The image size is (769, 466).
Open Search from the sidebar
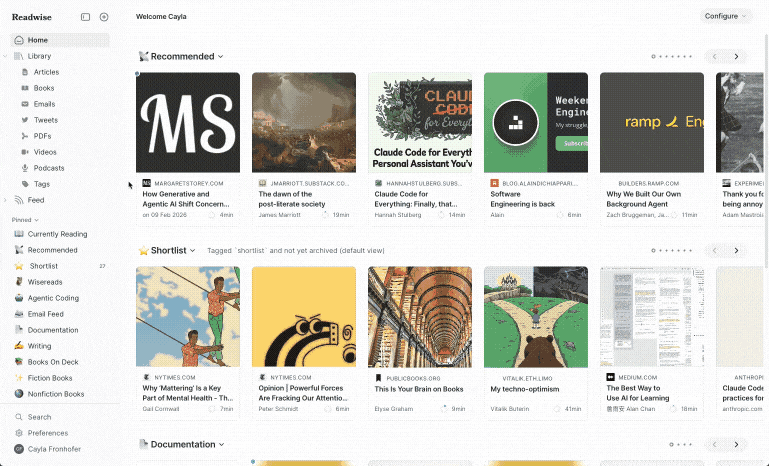(39, 417)
